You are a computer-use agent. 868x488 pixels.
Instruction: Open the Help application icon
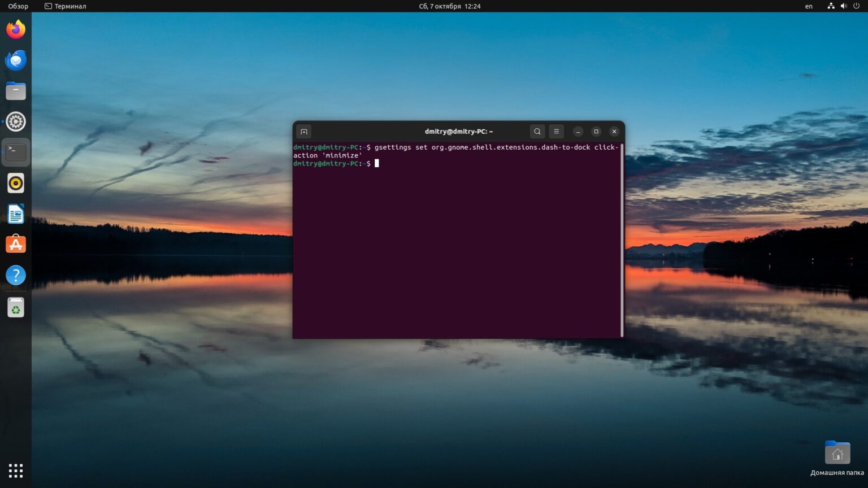15,275
